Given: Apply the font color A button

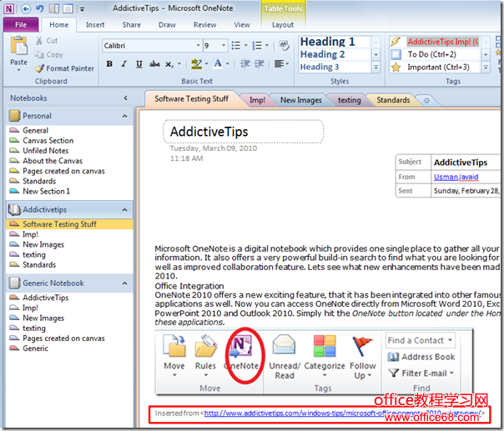Looking at the screenshot, I should (x=218, y=63).
